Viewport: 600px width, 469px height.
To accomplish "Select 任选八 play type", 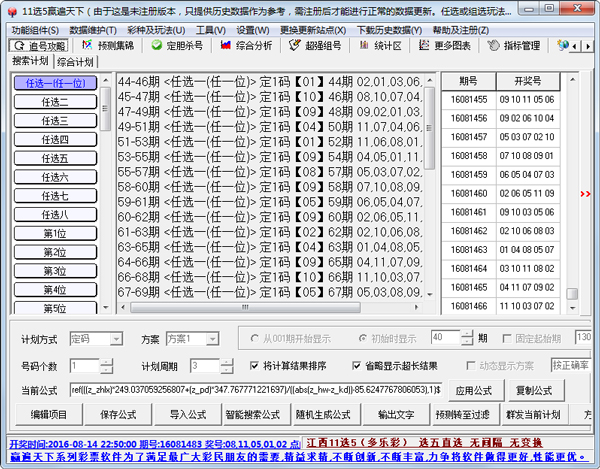I will tap(55, 215).
